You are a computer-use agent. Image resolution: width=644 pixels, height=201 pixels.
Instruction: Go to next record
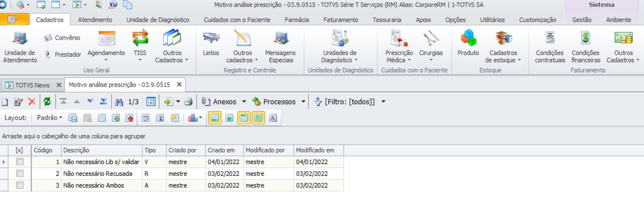(x=90, y=101)
